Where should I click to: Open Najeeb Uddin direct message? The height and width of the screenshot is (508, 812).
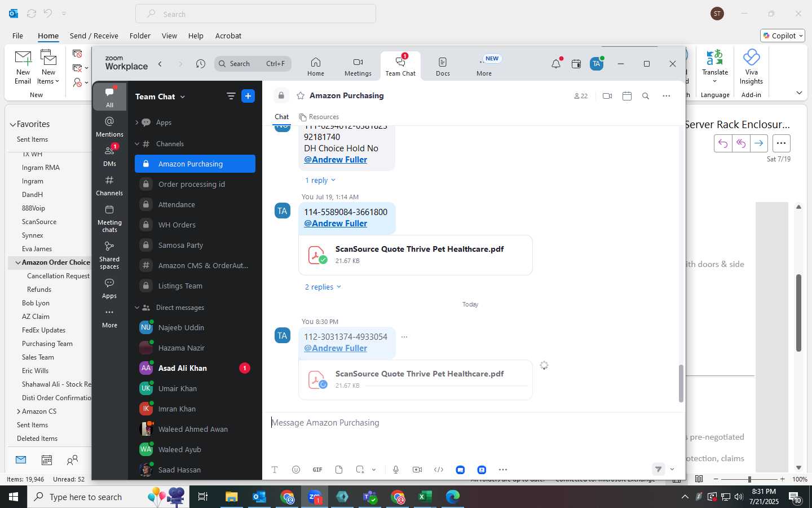point(195,327)
